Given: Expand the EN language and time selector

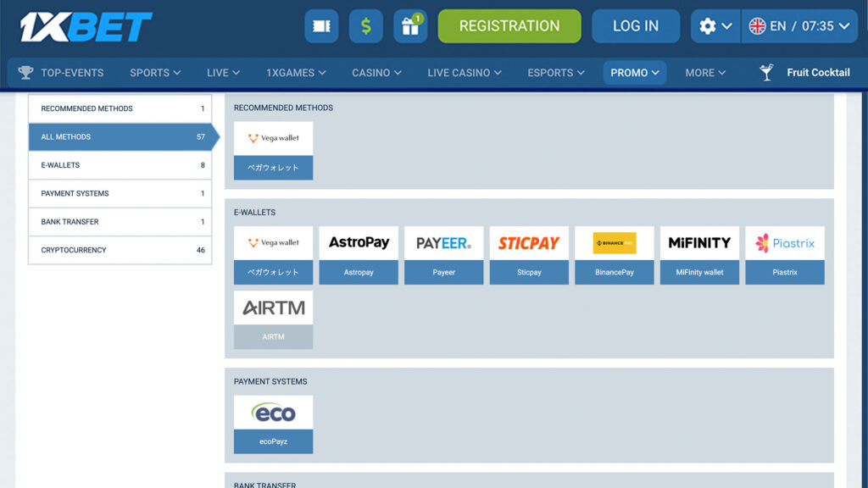Looking at the screenshot, I should click(x=799, y=26).
